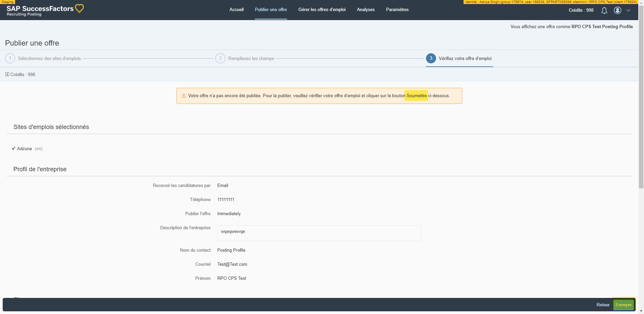
Task: Click the Crédits : 998 header text
Action: pyautogui.click(x=581, y=10)
